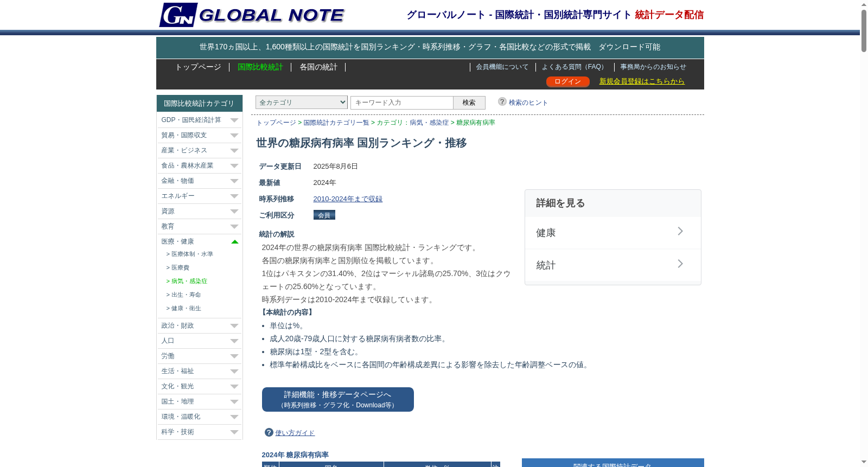Open 使い方ガイド link

[x=295, y=433]
